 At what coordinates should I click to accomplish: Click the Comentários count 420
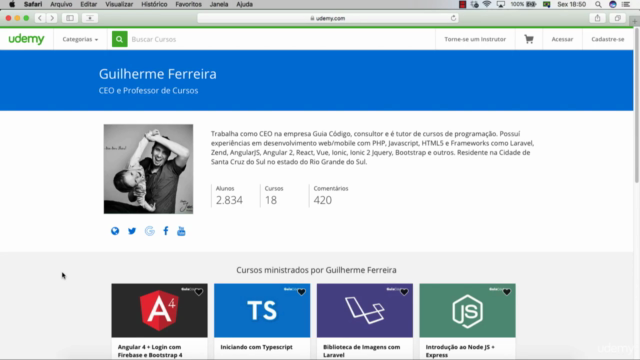(322, 200)
